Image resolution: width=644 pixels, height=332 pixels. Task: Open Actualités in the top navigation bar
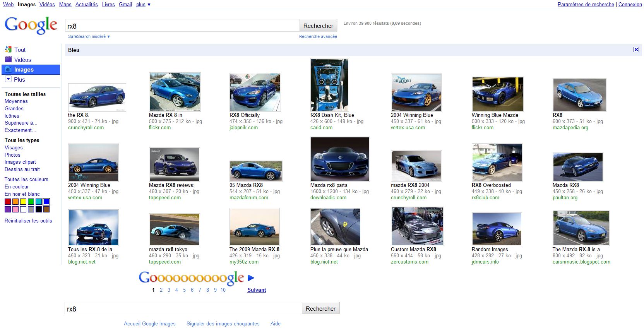86,5
